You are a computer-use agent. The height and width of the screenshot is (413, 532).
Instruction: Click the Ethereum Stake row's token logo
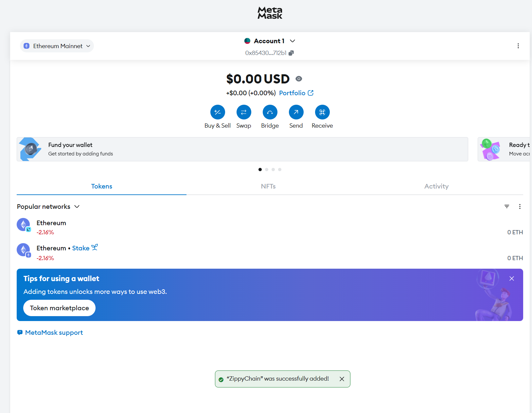pos(23,250)
